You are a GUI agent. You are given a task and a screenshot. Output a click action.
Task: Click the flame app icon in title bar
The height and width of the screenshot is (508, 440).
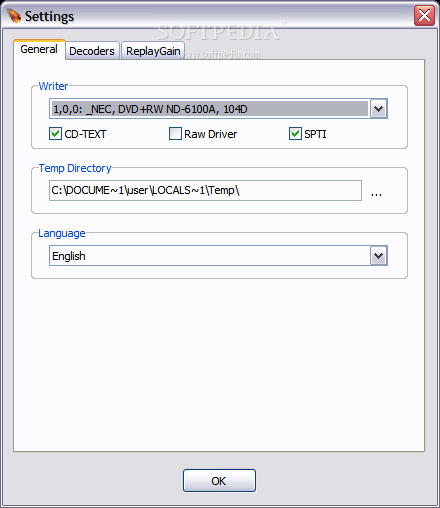[14, 15]
